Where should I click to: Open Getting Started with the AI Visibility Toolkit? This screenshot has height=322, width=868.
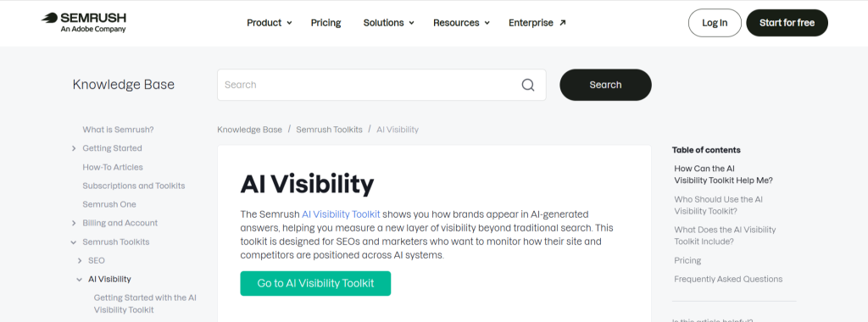point(145,303)
